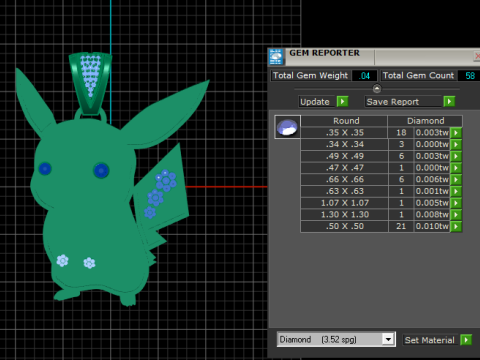The image size is (480, 360).
Task: Click green arrow for .50 X .50 row
Action: (x=456, y=226)
